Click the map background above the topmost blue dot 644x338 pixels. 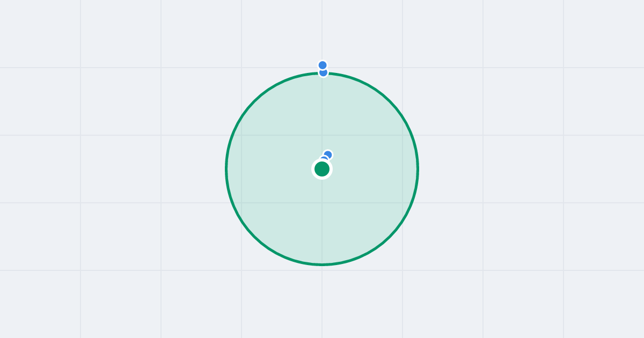pyautogui.click(x=322, y=32)
